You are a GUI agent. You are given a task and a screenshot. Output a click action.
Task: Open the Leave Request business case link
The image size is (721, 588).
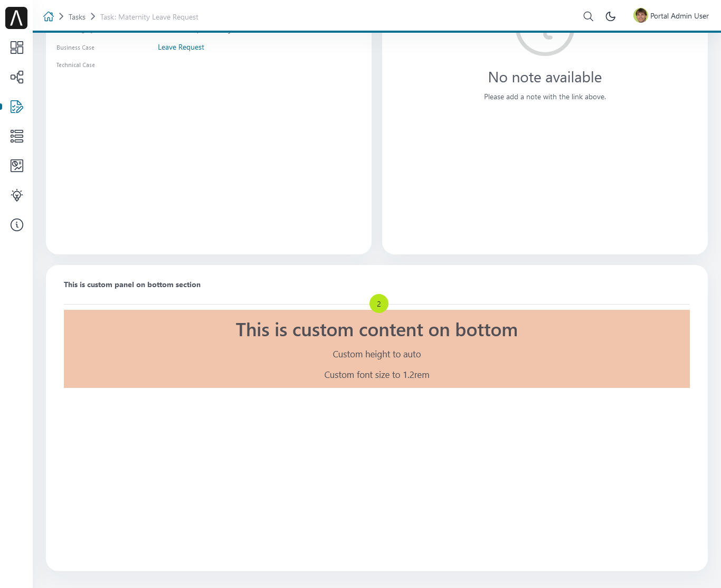pyautogui.click(x=181, y=47)
